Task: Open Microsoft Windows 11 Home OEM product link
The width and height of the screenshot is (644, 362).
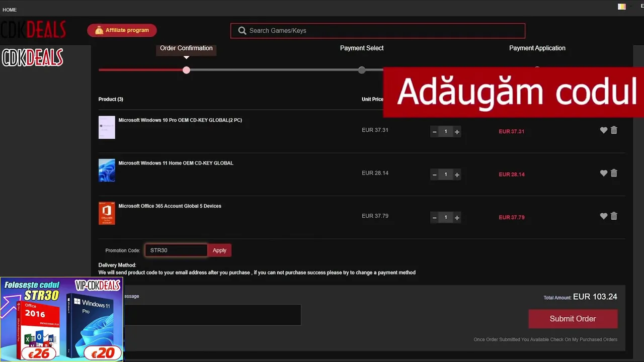Action: [176, 163]
